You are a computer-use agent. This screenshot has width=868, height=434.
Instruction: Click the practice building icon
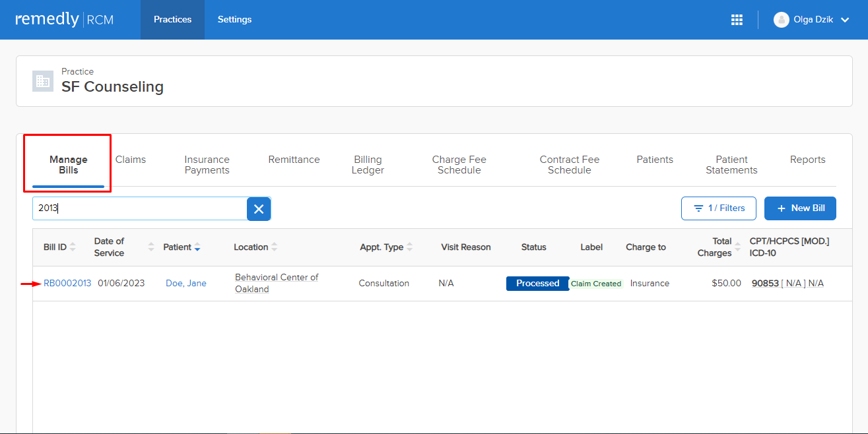click(43, 81)
